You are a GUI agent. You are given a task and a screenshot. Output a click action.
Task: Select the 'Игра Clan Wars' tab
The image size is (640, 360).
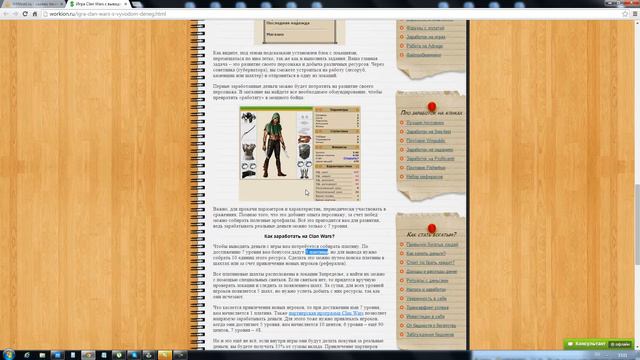[98, 4]
